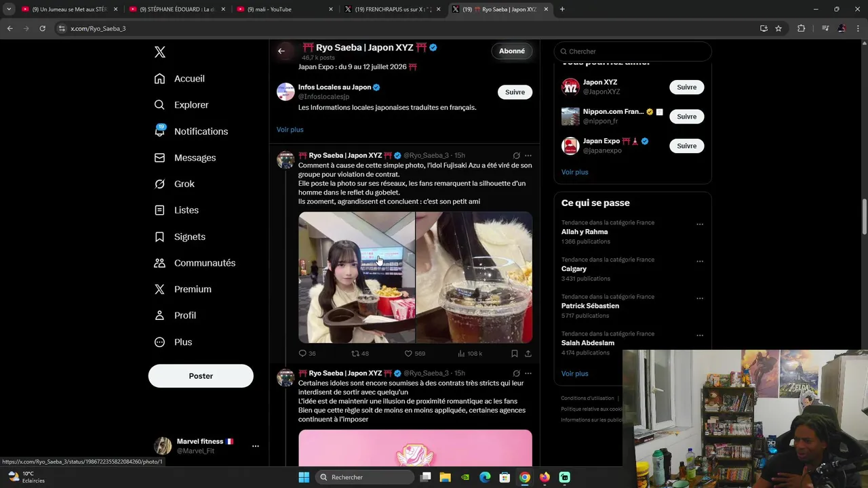Image resolution: width=868 pixels, height=488 pixels.
Task: Click the X logo in sidebar
Action: click(x=159, y=52)
